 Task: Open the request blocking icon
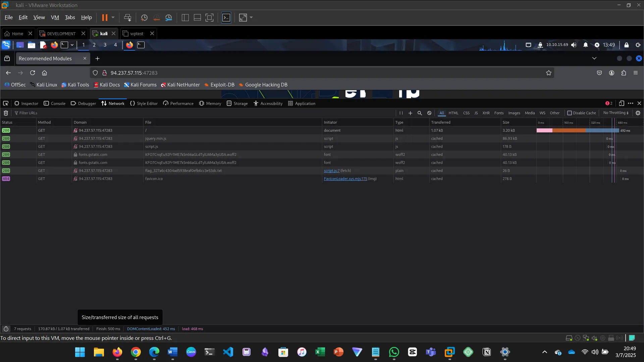click(x=429, y=113)
